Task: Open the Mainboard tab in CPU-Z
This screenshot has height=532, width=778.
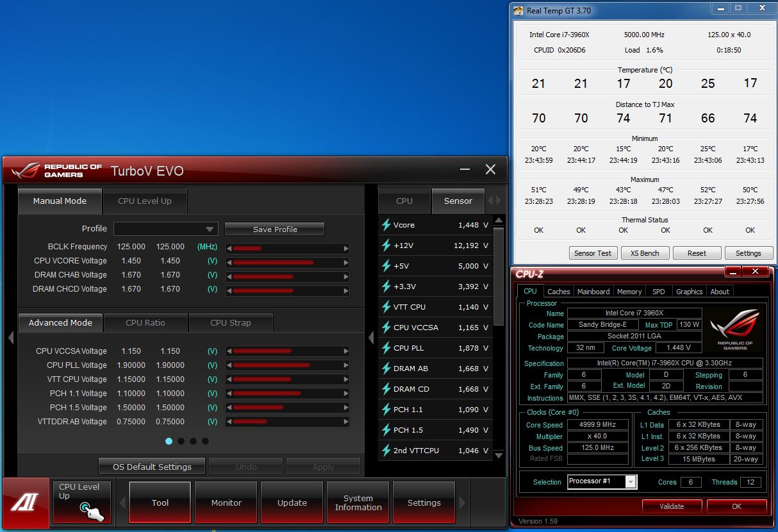Action: (593, 292)
